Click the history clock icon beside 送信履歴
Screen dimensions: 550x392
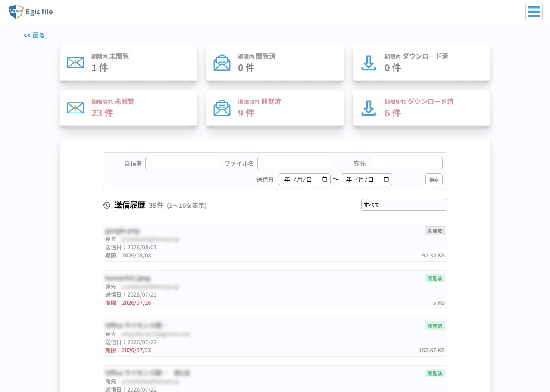[106, 205]
